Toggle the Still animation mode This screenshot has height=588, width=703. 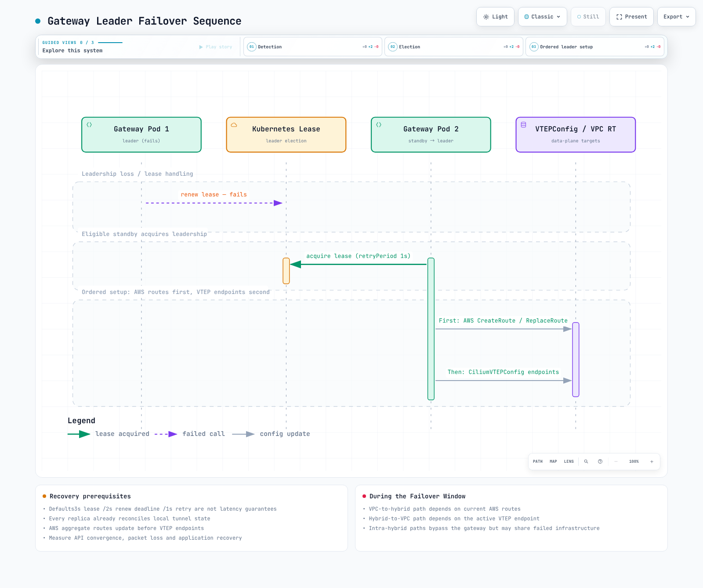pyautogui.click(x=588, y=17)
